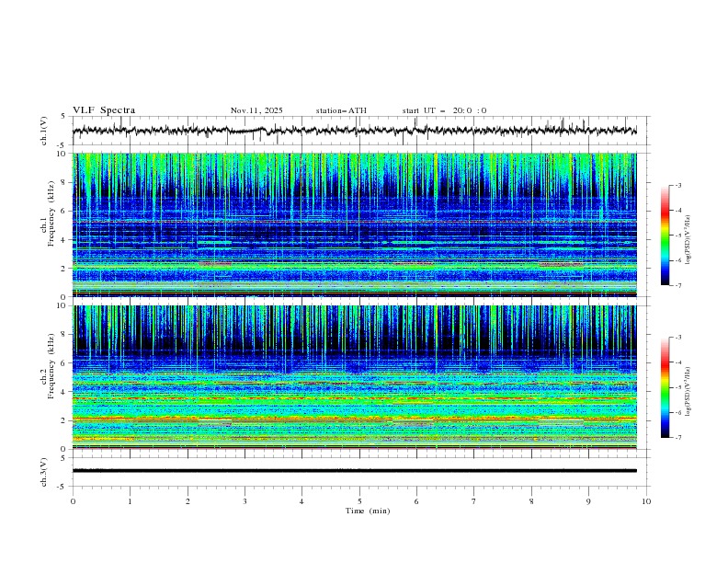The height and width of the screenshot is (563, 728).
Task: Click the ch.3(V) y-axis label
Action: coord(43,471)
